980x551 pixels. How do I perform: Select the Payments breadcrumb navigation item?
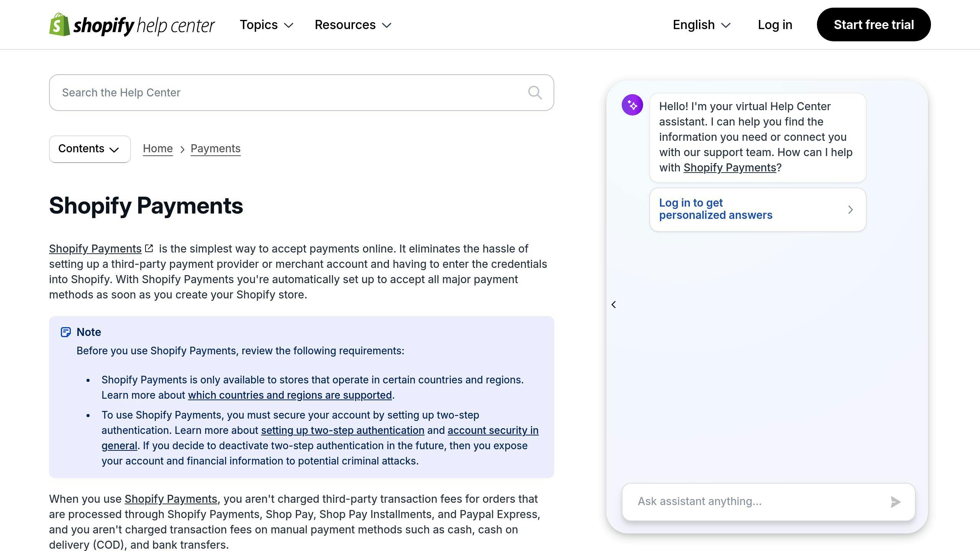[216, 148]
